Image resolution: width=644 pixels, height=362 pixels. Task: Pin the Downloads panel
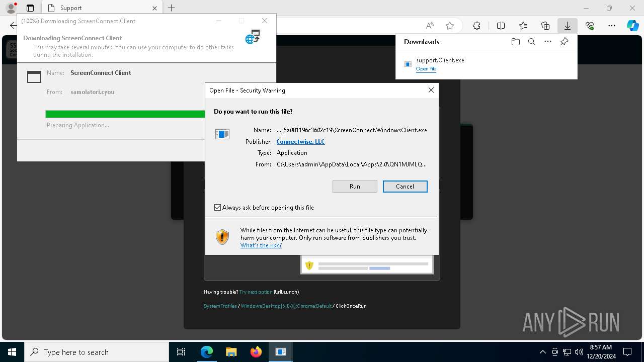pos(564,42)
